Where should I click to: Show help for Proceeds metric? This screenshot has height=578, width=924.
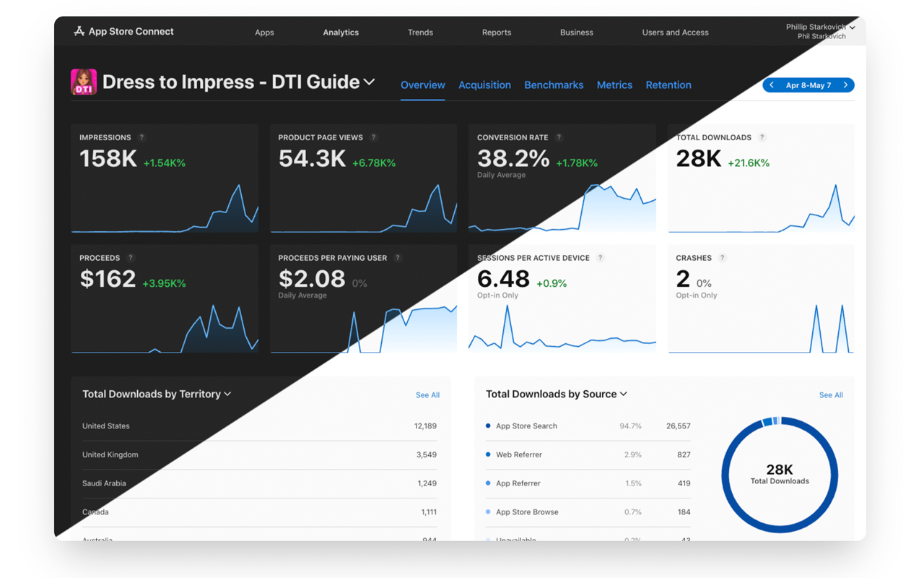point(131,258)
